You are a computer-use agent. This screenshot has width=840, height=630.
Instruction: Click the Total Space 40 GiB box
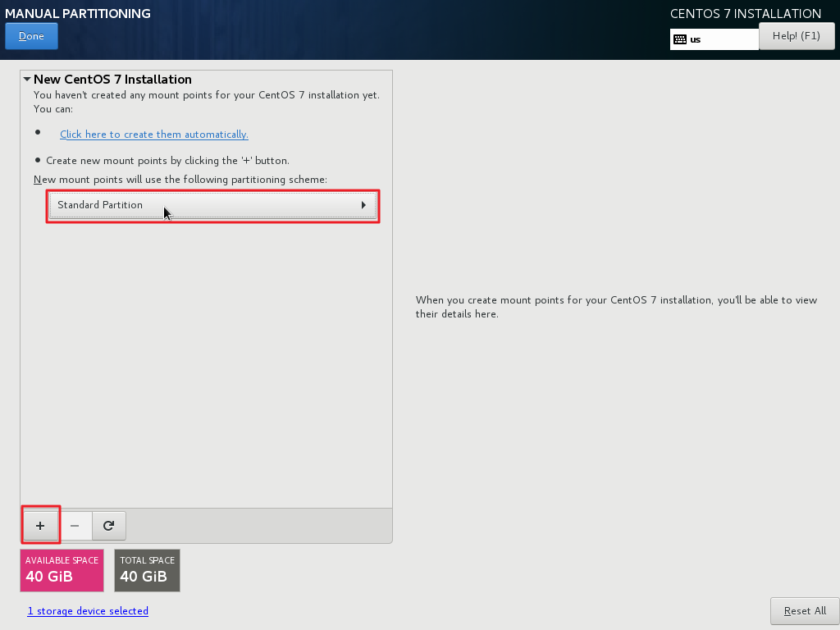(148, 571)
